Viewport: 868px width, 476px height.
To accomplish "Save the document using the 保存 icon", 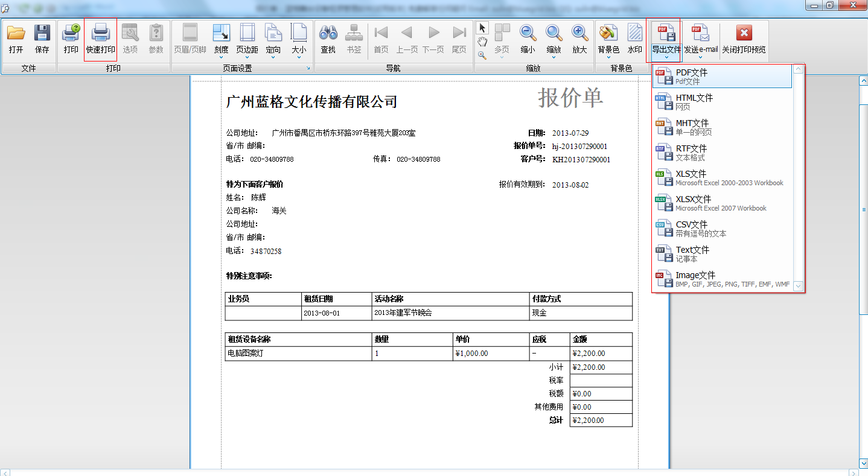I will coord(42,40).
